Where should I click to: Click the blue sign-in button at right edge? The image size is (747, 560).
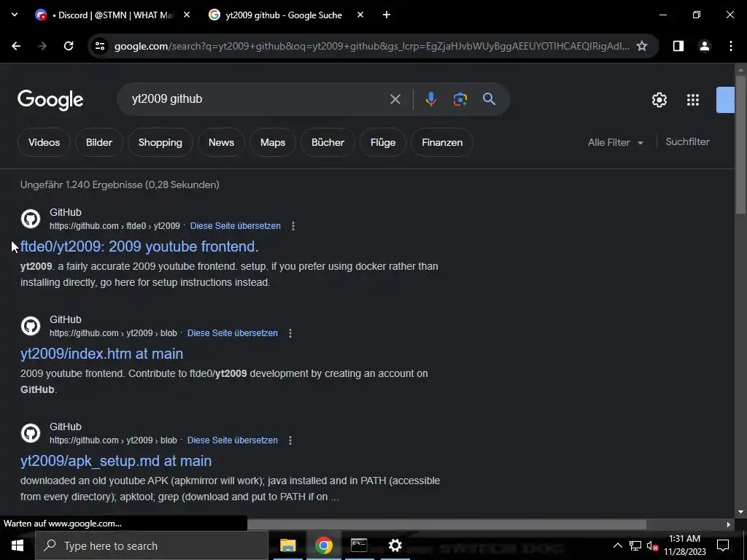[725, 100]
